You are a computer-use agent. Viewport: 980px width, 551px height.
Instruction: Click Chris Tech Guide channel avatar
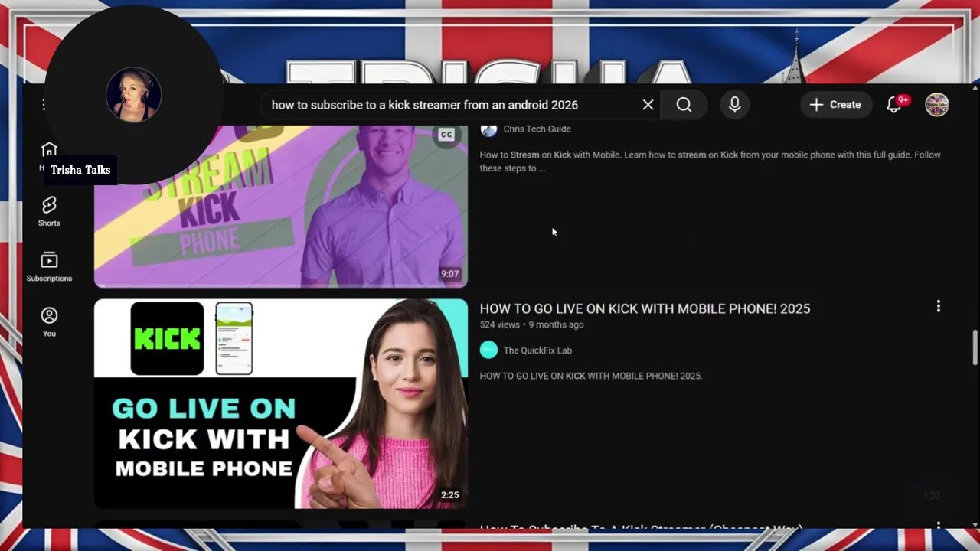[488, 129]
